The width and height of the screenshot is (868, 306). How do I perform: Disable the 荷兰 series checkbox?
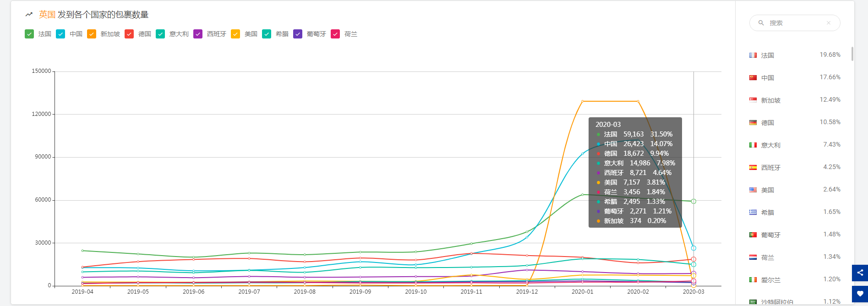pos(335,34)
